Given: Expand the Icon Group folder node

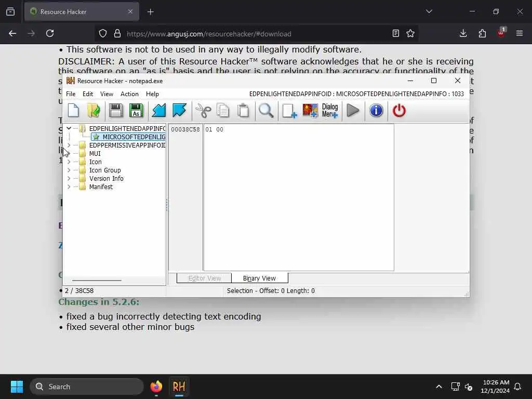Looking at the screenshot, I should click(69, 170).
